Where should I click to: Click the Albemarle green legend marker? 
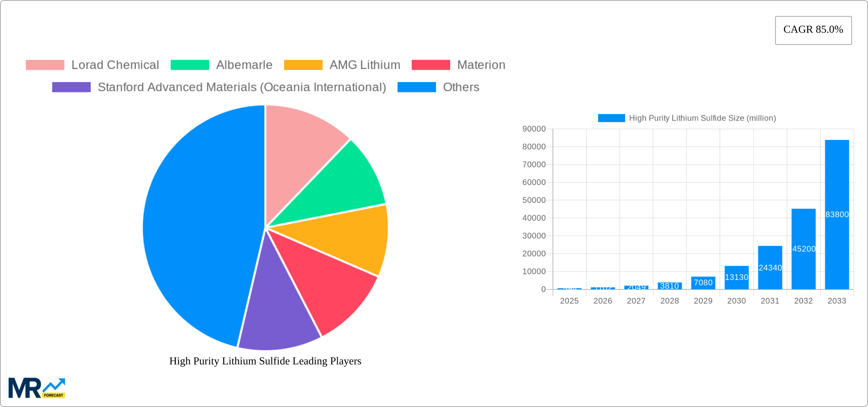190,65
